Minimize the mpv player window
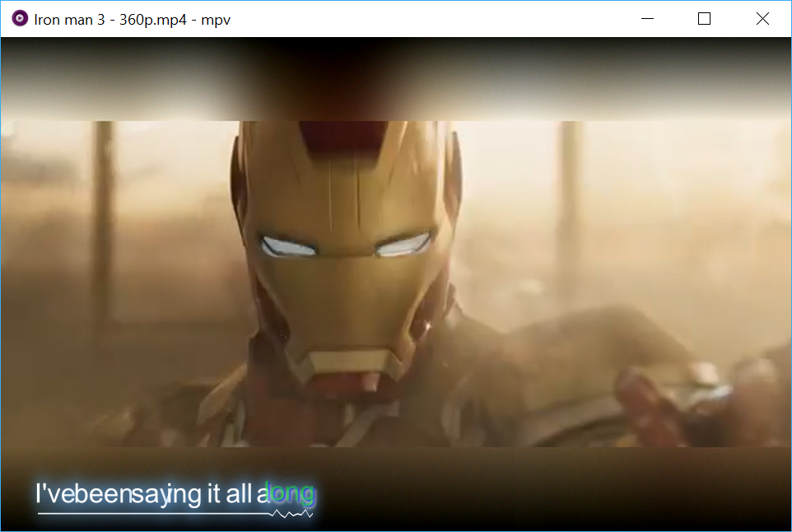Viewport: 792px width, 532px height. [647, 19]
